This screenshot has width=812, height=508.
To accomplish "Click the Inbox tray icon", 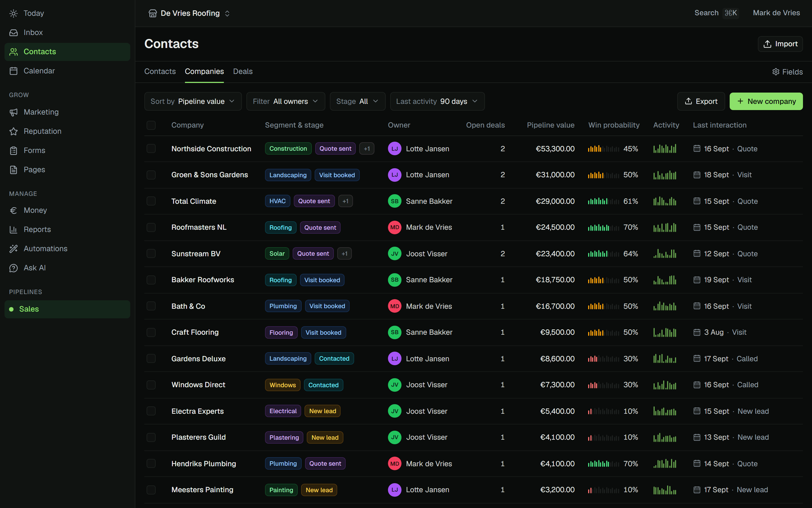I will click(x=14, y=32).
